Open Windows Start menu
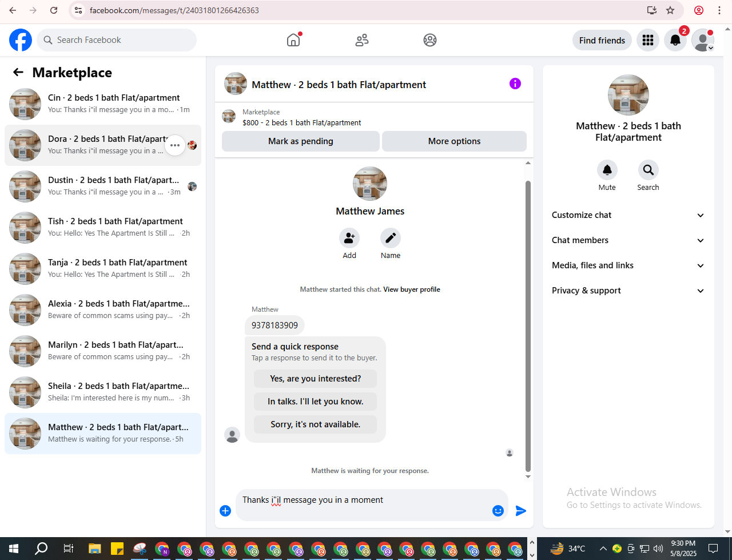 coord(14,549)
